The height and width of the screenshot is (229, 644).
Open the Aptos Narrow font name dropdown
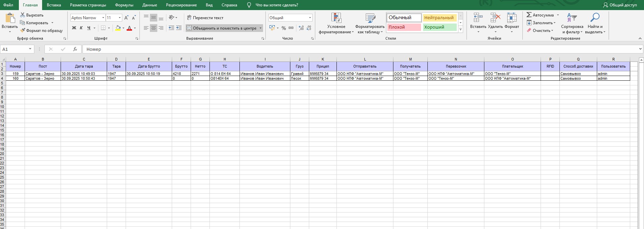pos(103,18)
